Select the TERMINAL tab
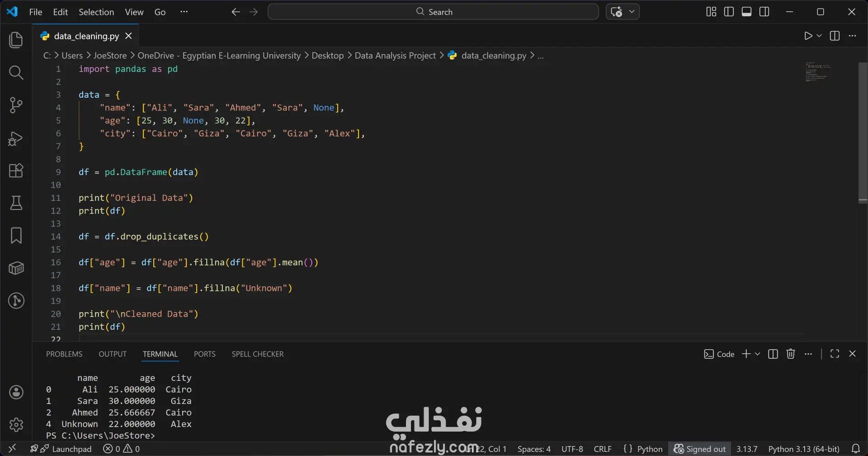 tap(160, 354)
